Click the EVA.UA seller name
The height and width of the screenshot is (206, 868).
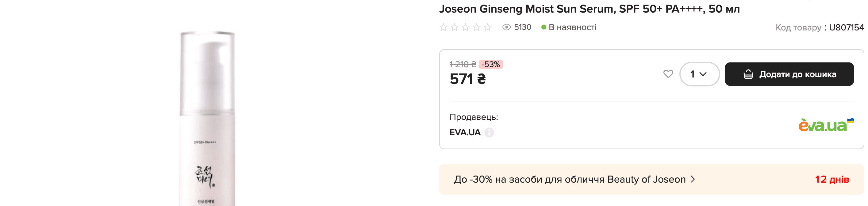click(x=465, y=133)
